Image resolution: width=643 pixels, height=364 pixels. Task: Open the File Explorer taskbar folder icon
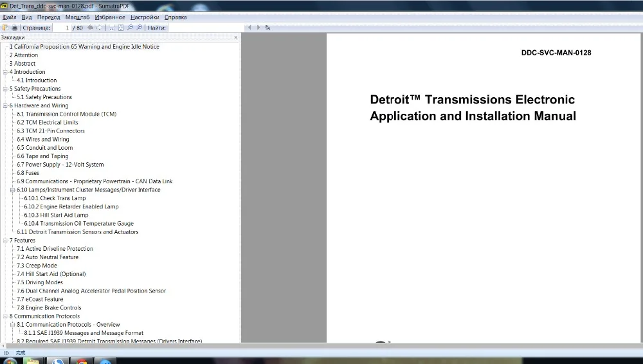click(33, 361)
